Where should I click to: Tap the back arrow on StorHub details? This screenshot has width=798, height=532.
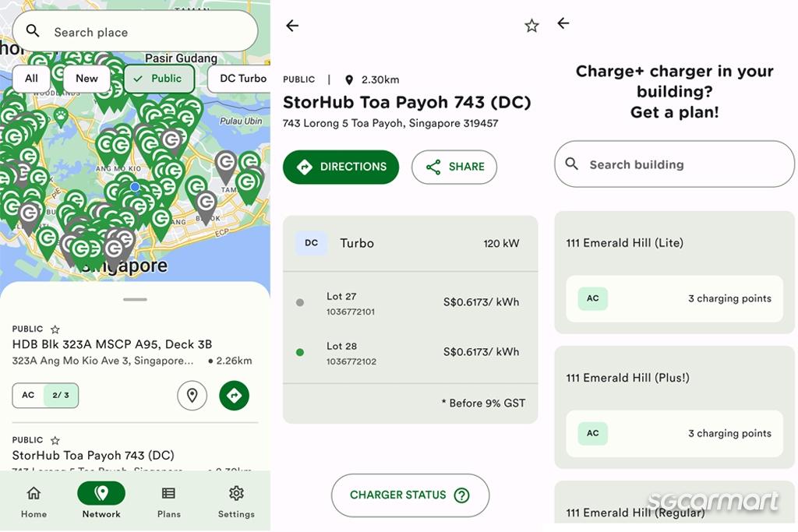[x=292, y=26]
